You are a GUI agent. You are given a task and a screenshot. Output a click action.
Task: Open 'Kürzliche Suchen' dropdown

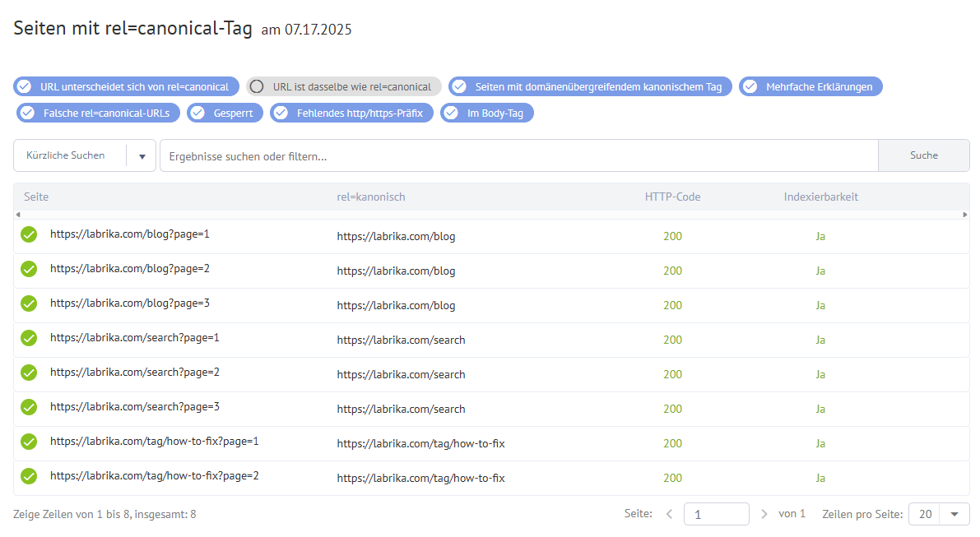(85, 155)
